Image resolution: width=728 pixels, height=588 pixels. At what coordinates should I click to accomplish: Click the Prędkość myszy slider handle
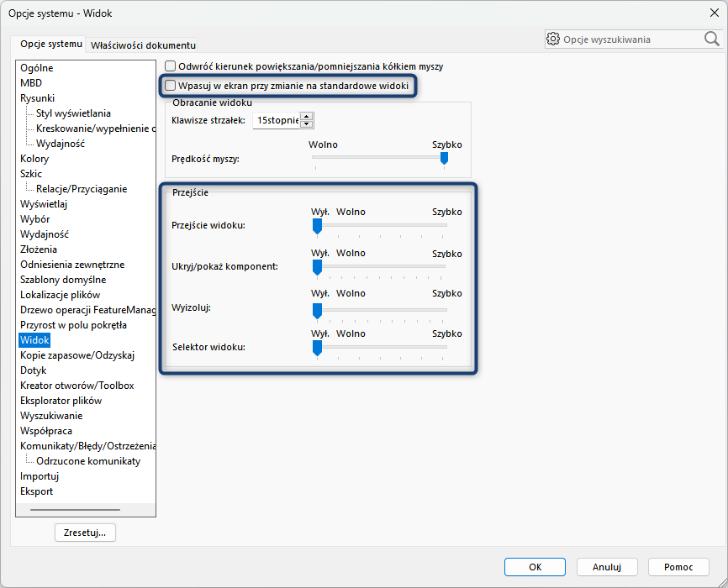(x=444, y=158)
